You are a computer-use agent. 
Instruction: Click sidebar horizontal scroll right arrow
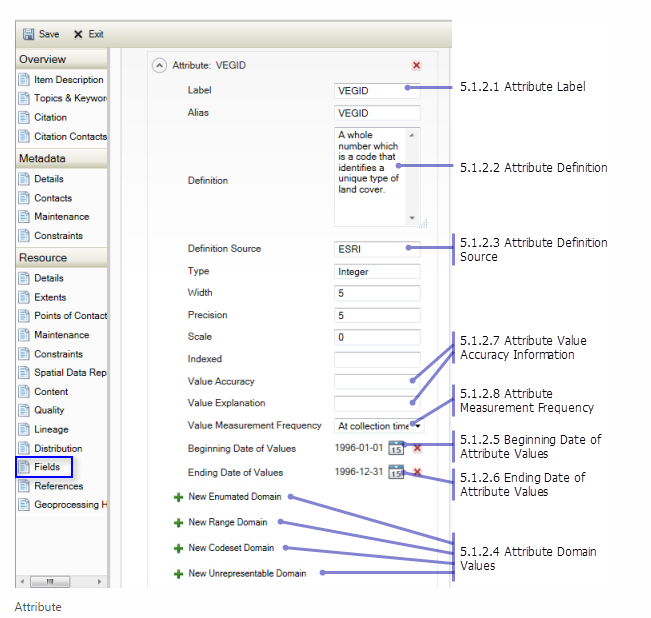tap(99, 581)
